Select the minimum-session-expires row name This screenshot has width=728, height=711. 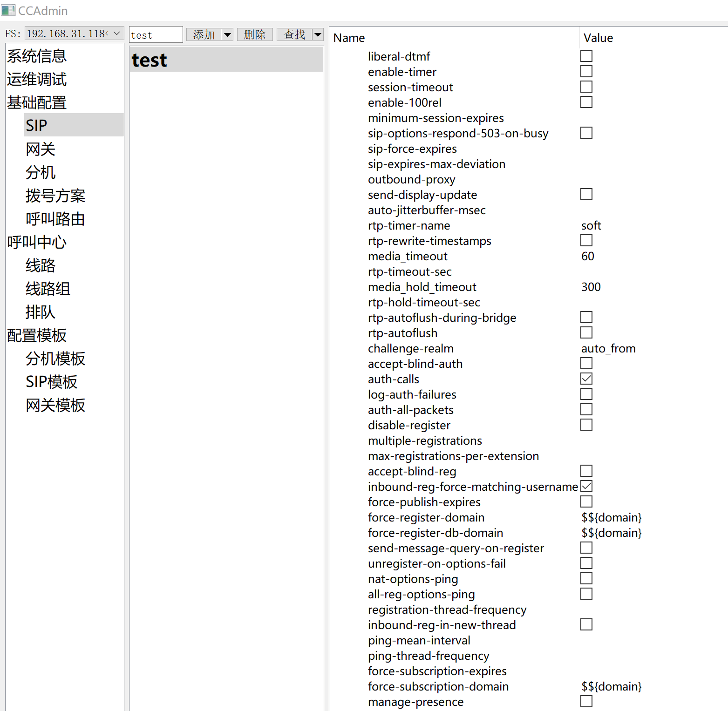tap(436, 118)
